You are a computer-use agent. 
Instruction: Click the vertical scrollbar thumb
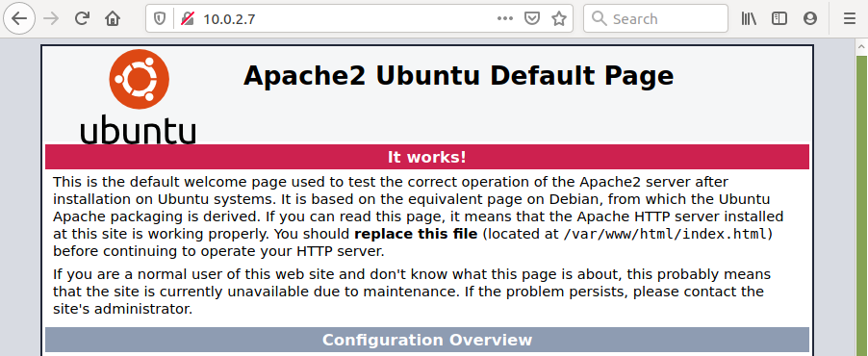point(862,205)
